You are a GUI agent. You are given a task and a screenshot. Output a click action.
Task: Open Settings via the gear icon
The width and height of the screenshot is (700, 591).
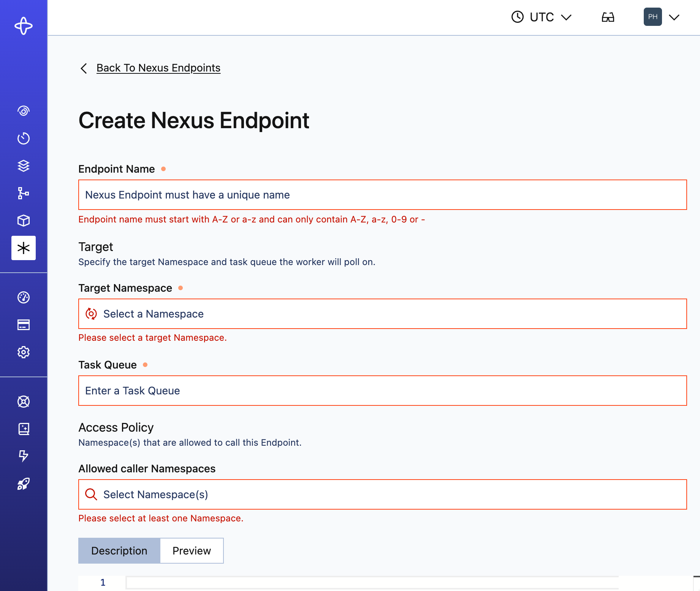pyautogui.click(x=24, y=352)
